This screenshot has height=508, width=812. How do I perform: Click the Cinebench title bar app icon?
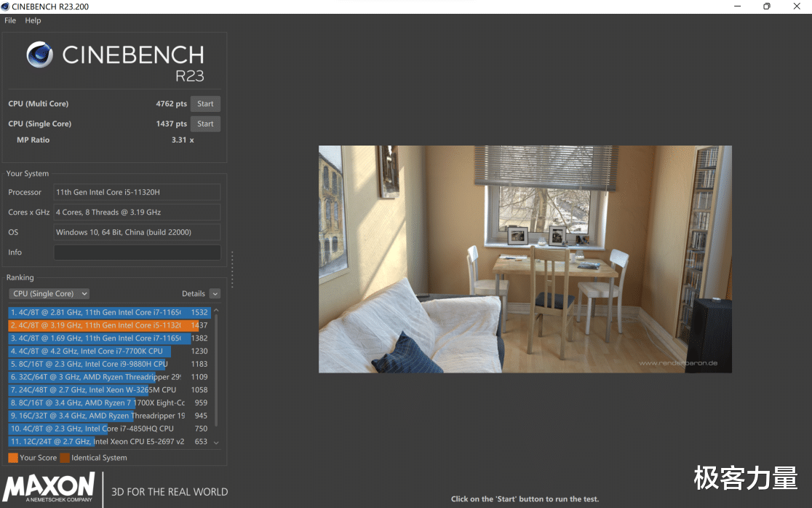[x=5, y=7]
